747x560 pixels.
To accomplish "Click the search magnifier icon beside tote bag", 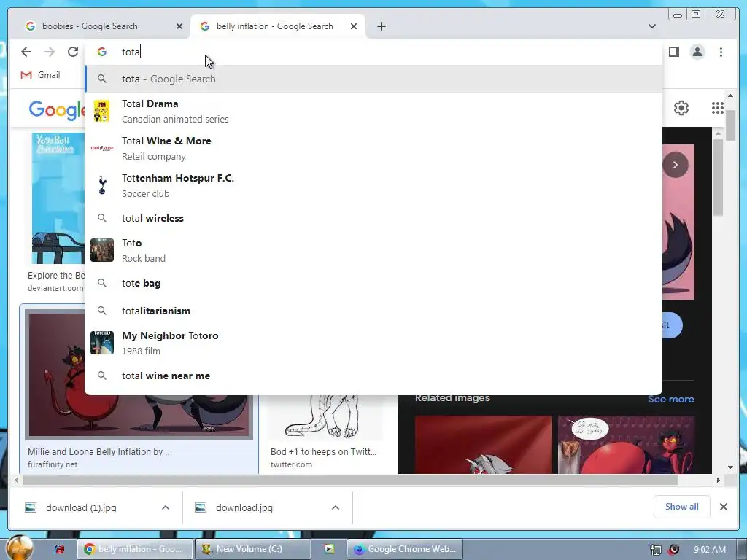I will [x=102, y=283].
